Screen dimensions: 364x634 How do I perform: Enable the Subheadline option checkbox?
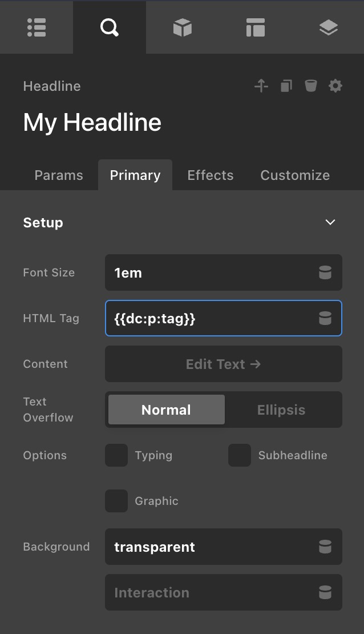click(240, 455)
